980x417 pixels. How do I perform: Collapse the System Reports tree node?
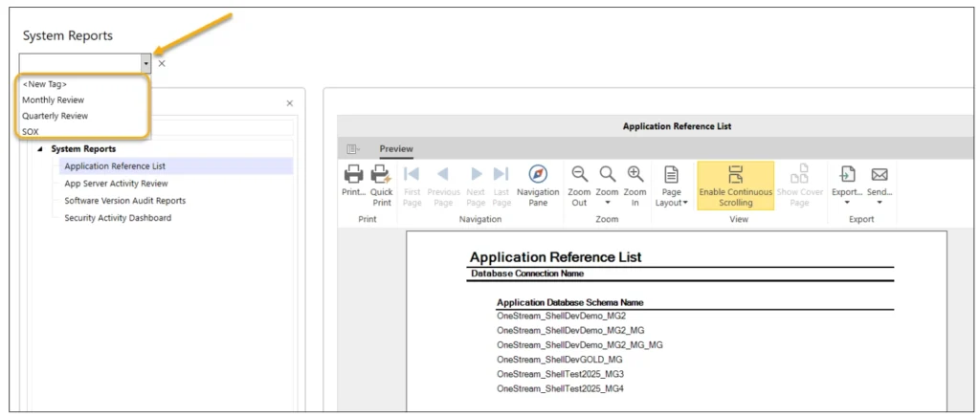40,149
